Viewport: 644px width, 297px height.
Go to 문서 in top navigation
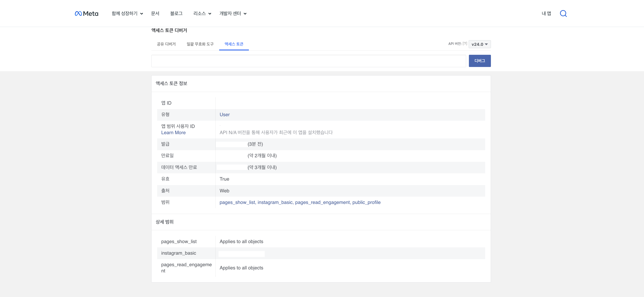155,13
